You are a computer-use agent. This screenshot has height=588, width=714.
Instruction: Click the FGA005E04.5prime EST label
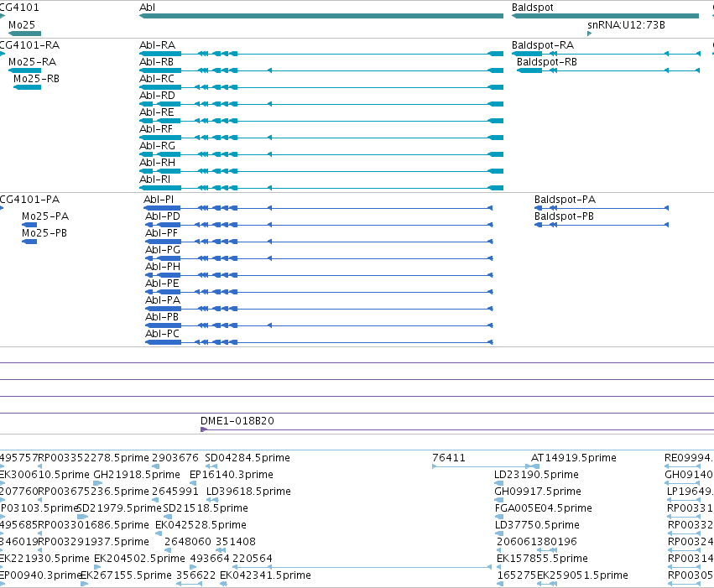click(543, 508)
